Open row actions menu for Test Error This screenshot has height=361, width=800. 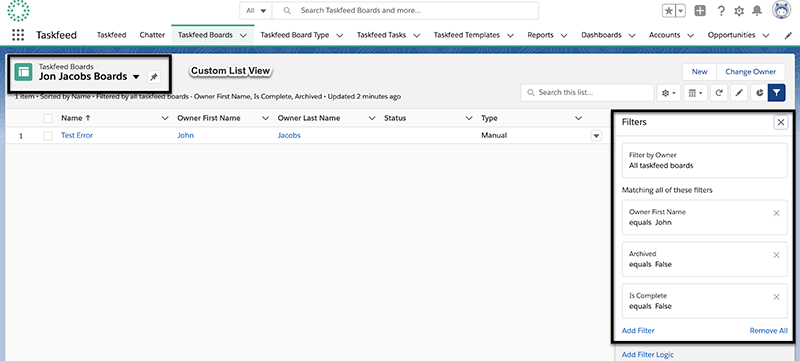596,136
